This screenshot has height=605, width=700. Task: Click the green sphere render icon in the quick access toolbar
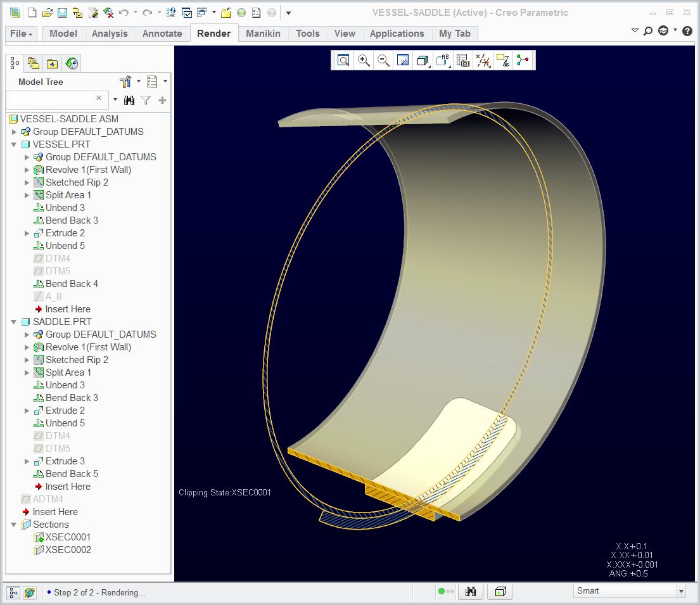point(241,13)
